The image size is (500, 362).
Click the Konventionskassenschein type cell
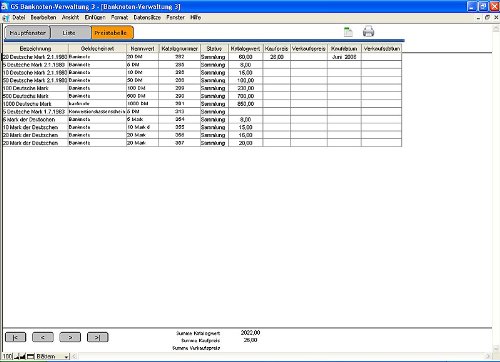pyautogui.click(x=97, y=112)
